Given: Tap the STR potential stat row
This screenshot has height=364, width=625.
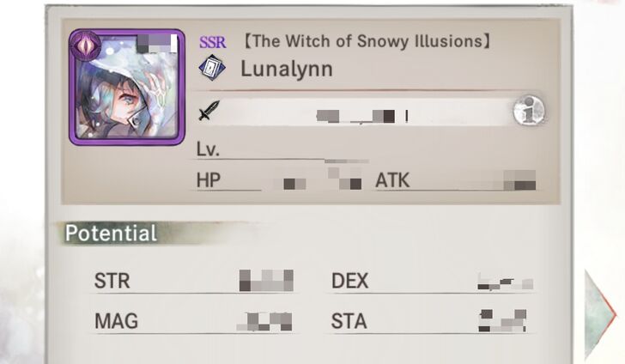Looking at the screenshot, I should pyautogui.click(x=194, y=281).
